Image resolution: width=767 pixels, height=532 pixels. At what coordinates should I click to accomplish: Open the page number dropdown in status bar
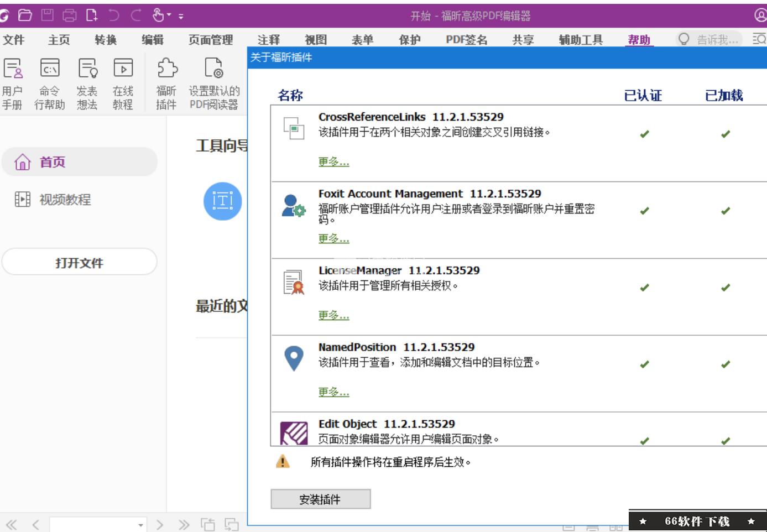click(x=141, y=525)
